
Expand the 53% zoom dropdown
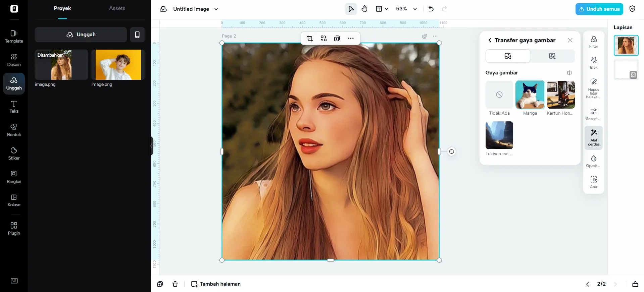(x=415, y=9)
